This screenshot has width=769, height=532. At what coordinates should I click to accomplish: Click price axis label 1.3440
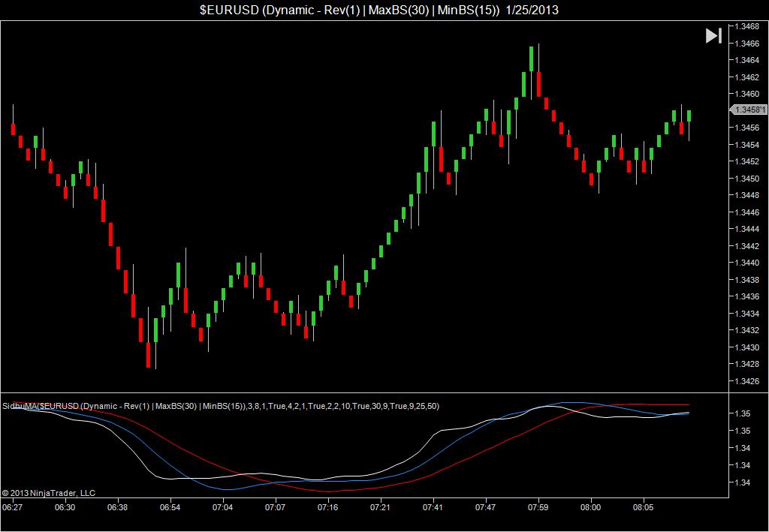click(x=747, y=263)
